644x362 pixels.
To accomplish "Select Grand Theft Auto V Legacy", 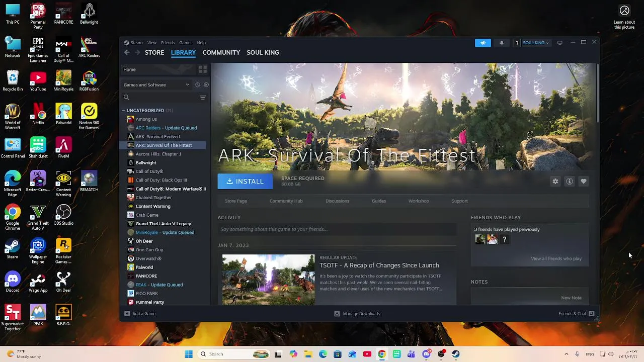I will point(163,224).
